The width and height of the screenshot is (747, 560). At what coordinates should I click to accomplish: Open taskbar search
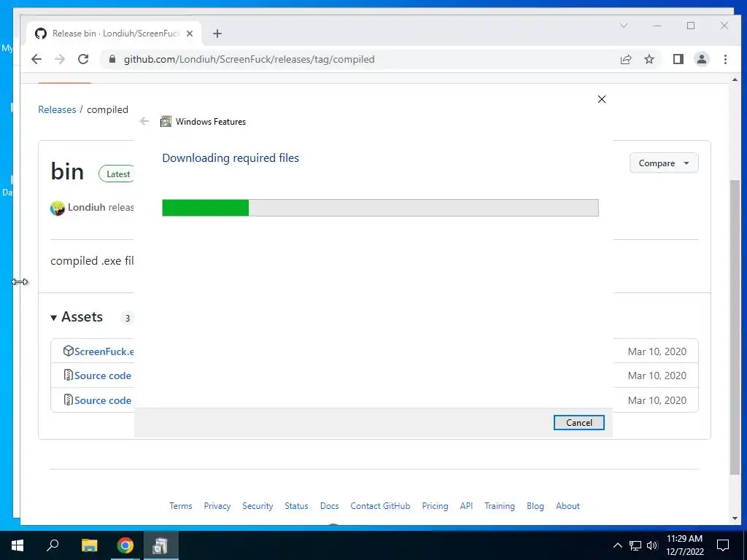(53, 545)
